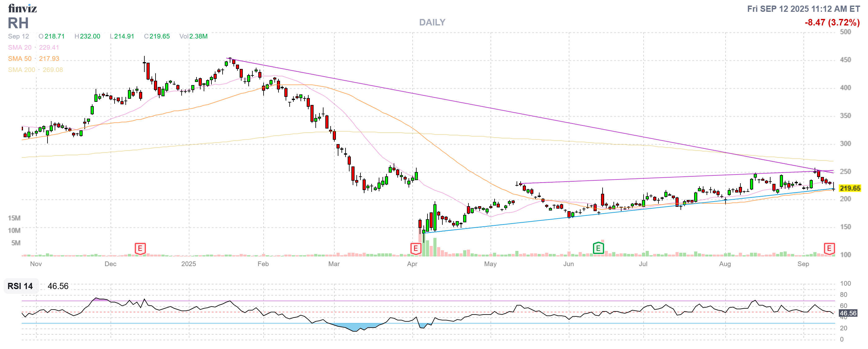Click the September earnings E marker

pos(829,249)
